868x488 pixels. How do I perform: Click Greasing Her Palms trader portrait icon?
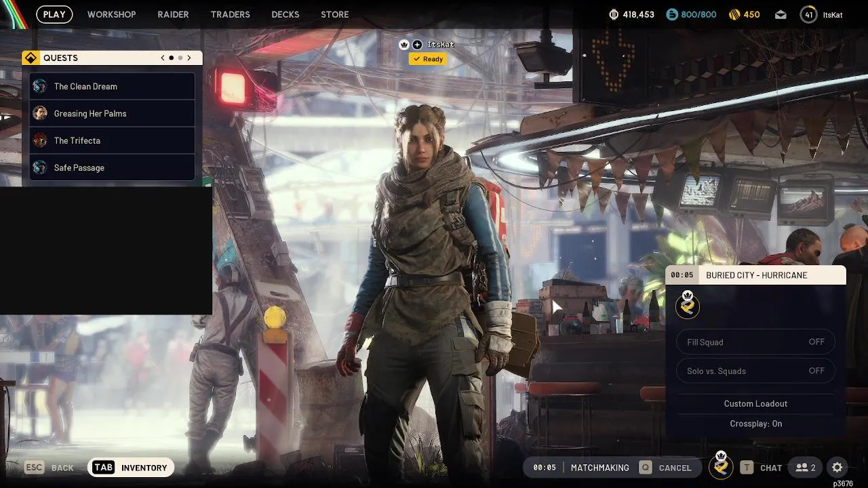coord(40,113)
